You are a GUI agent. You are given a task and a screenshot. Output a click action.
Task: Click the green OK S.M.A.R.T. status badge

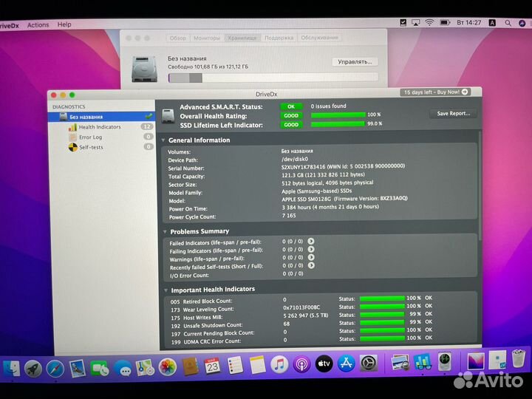pyautogui.click(x=291, y=106)
